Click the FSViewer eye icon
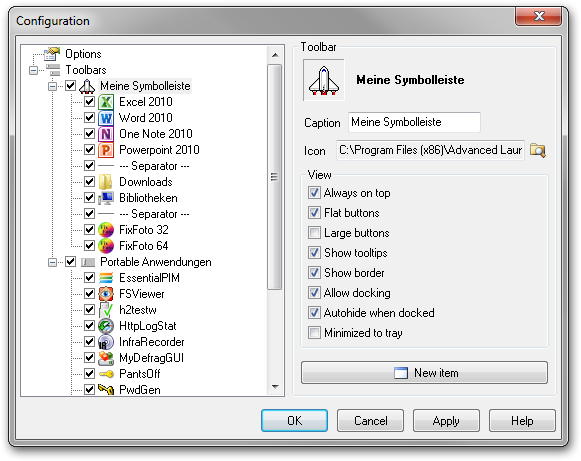This screenshot has height=461, width=581. coord(106,294)
